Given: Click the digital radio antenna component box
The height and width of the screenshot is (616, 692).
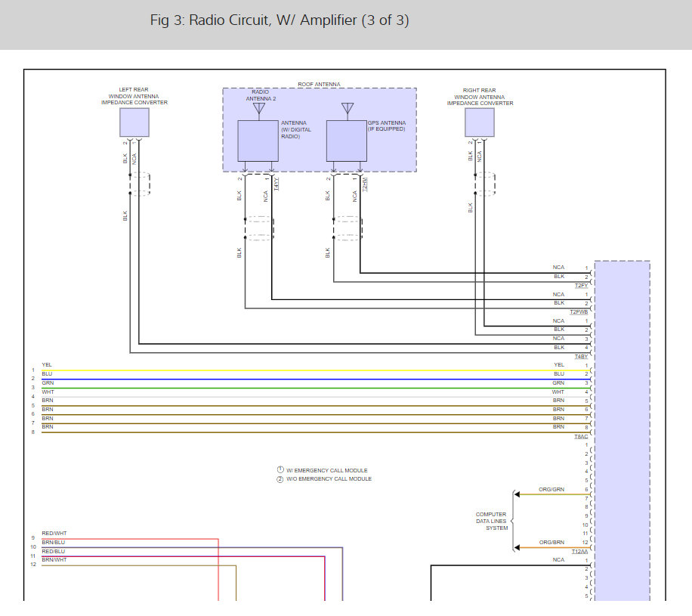Looking at the screenshot, I should coord(258,141).
